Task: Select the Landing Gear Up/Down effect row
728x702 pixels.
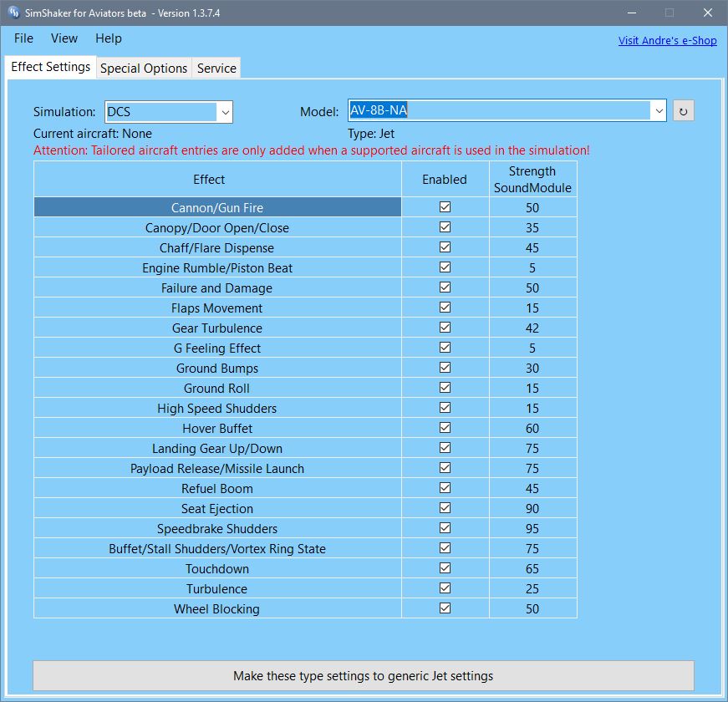Action: 217,448
